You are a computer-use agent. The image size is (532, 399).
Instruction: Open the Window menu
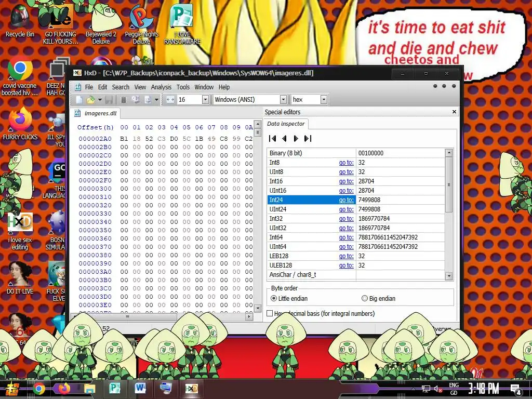coord(204,87)
